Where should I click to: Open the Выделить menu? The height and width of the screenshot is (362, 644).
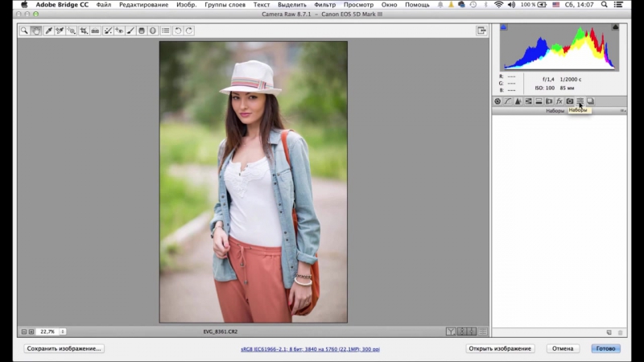point(292,5)
